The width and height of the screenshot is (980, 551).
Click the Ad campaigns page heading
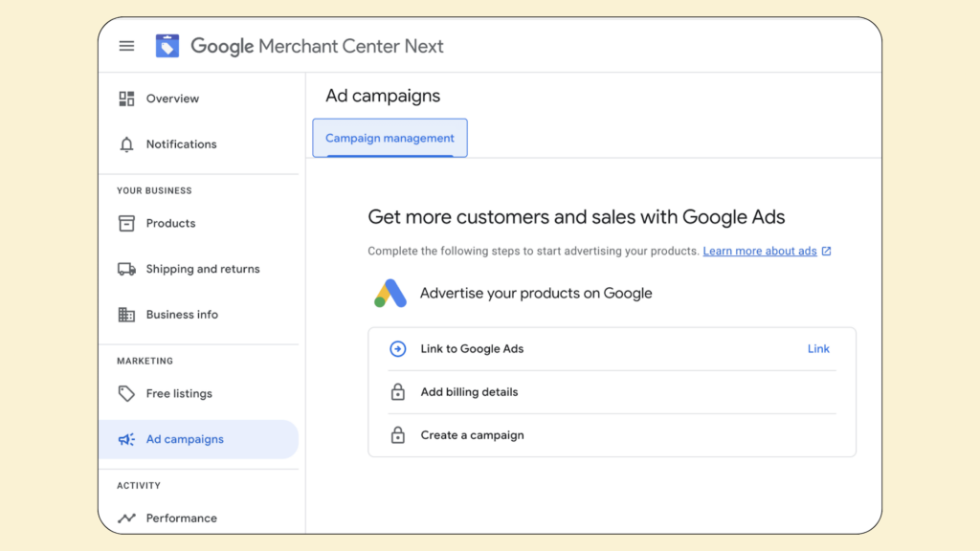[383, 96]
